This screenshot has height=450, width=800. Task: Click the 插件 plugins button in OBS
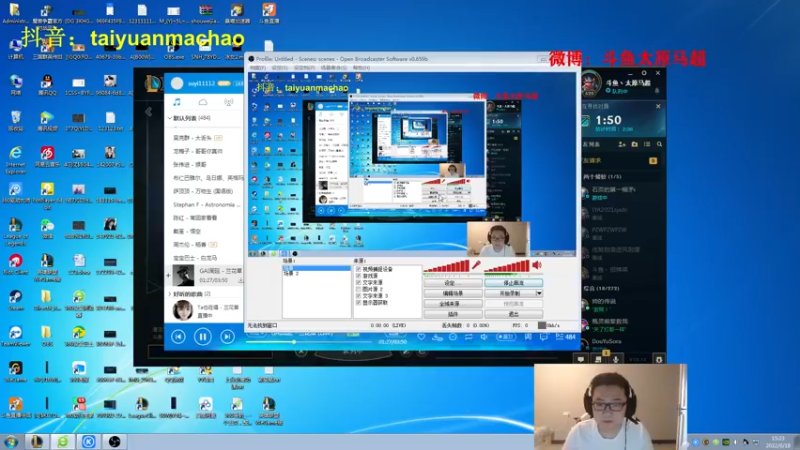453,314
